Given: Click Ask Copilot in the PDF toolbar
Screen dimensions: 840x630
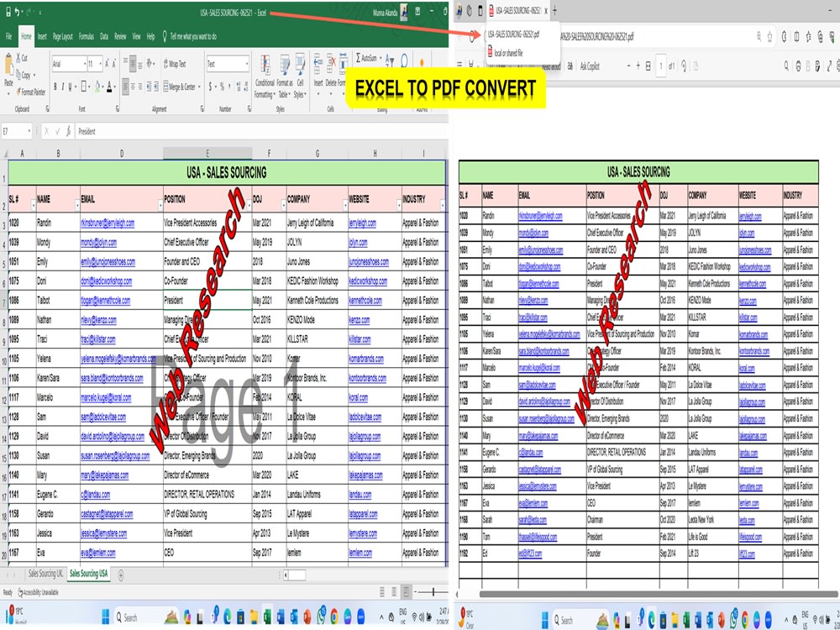Looking at the screenshot, I should (590, 66).
